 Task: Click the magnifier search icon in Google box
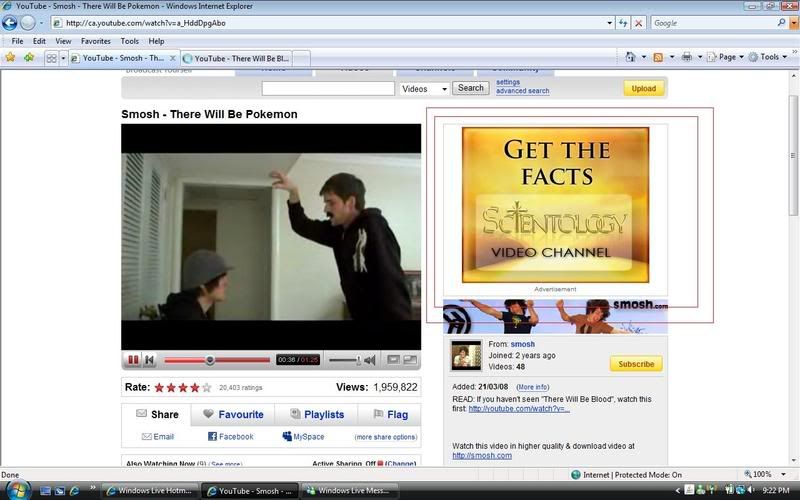point(781,23)
